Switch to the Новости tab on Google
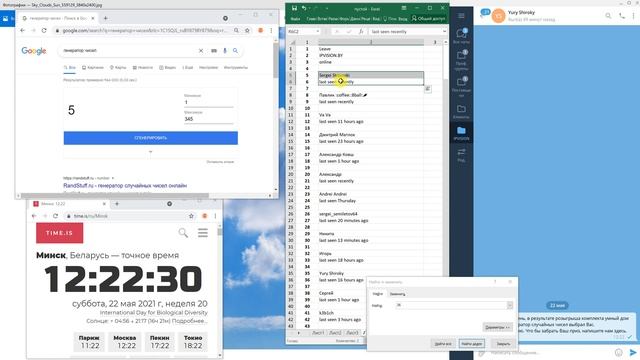 coord(142,67)
